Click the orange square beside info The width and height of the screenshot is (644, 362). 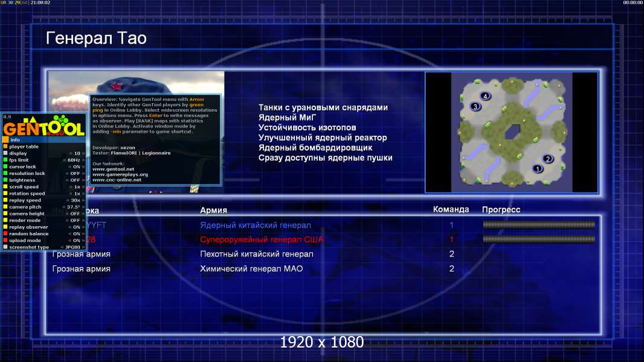[x=5, y=140]
